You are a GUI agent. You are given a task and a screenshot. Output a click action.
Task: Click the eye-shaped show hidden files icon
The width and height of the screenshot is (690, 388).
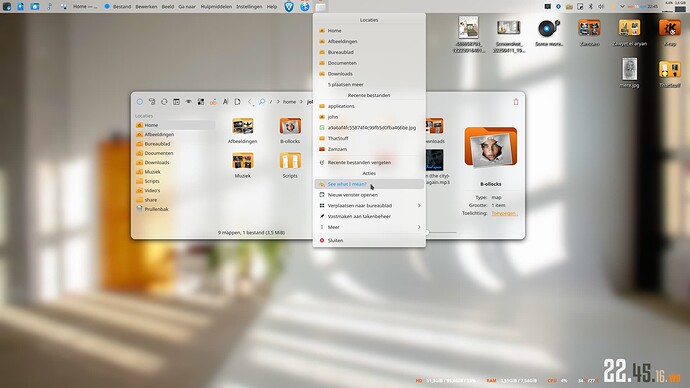(x=188, y=102)
